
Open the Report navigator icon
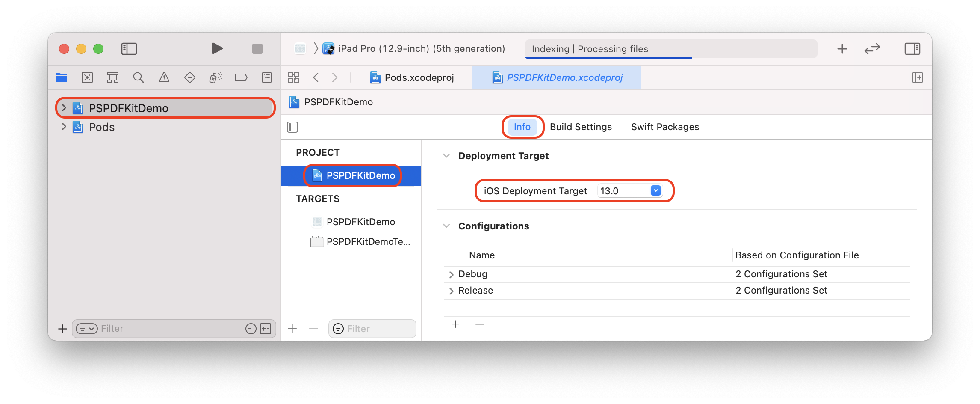267,77
